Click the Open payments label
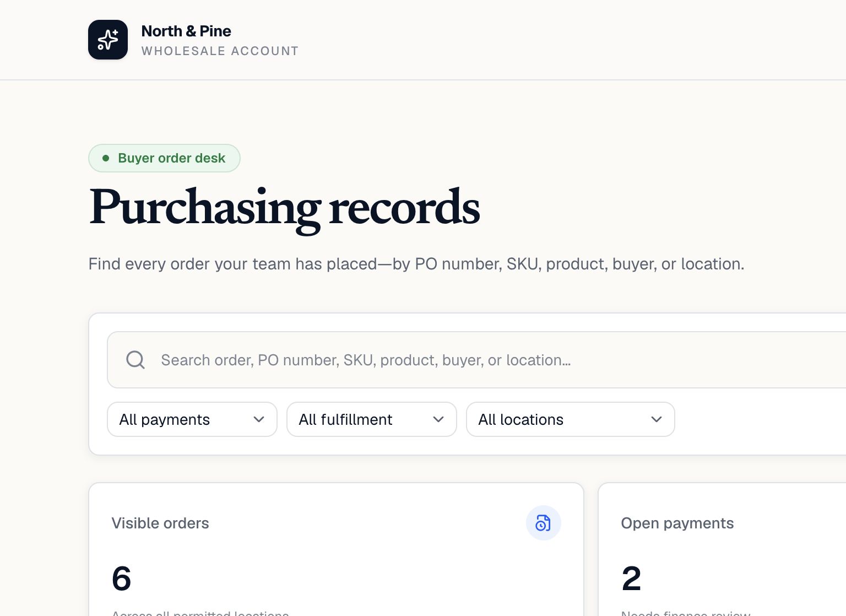The image size is (846, 616). [x=677, y=523]
